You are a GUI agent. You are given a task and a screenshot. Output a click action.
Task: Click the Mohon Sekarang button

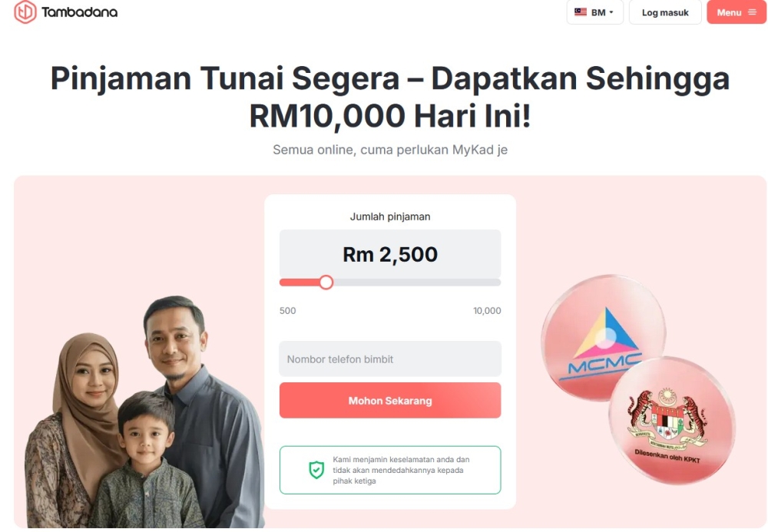point(390,401)
